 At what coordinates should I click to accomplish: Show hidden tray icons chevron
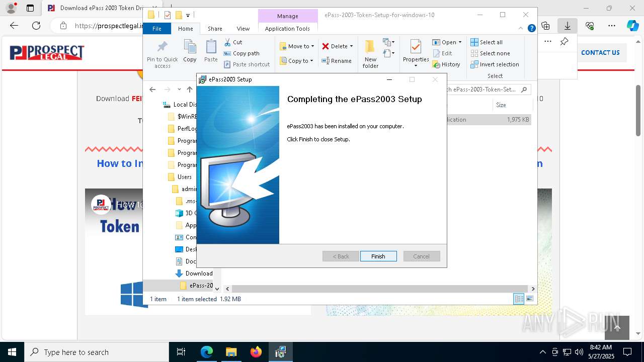tap(542, 352)
